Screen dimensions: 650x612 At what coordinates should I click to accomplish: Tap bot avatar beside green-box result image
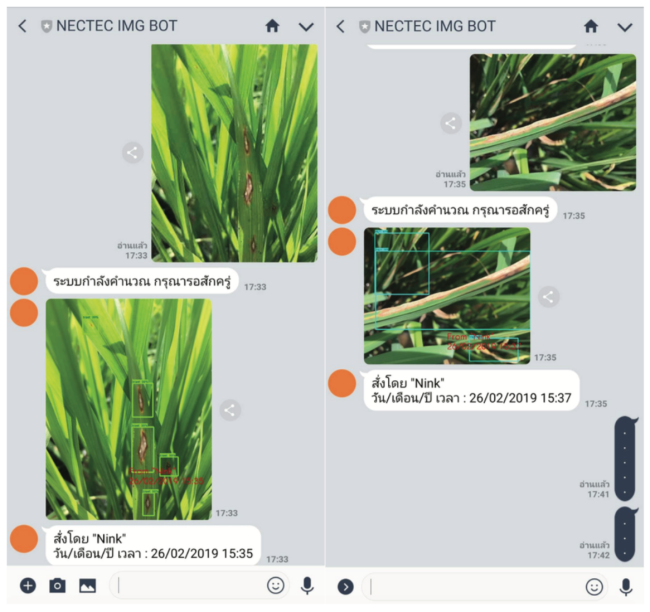(x=24, y=313)
